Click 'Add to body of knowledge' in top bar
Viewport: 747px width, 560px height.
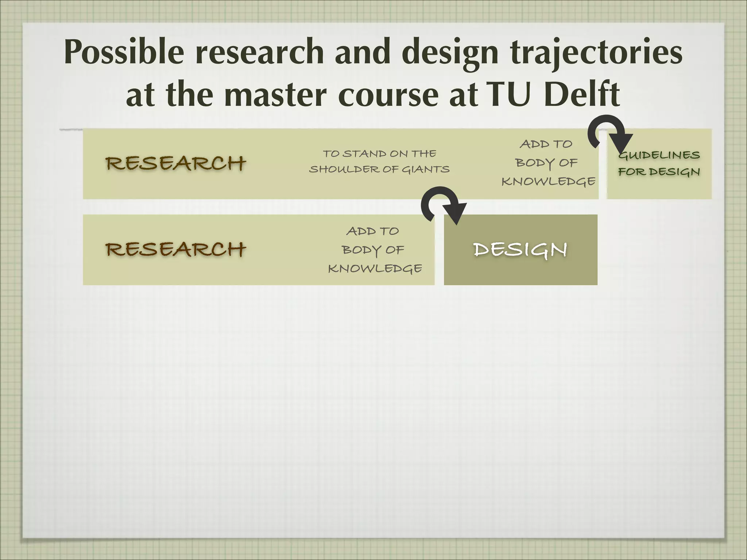coord(548,163)
